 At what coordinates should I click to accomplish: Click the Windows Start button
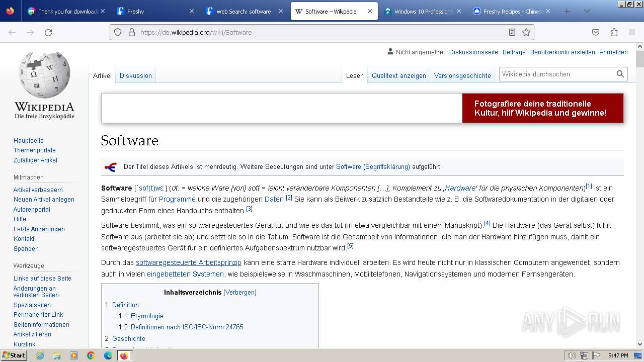pyautogui.click(x=14, y=355)
